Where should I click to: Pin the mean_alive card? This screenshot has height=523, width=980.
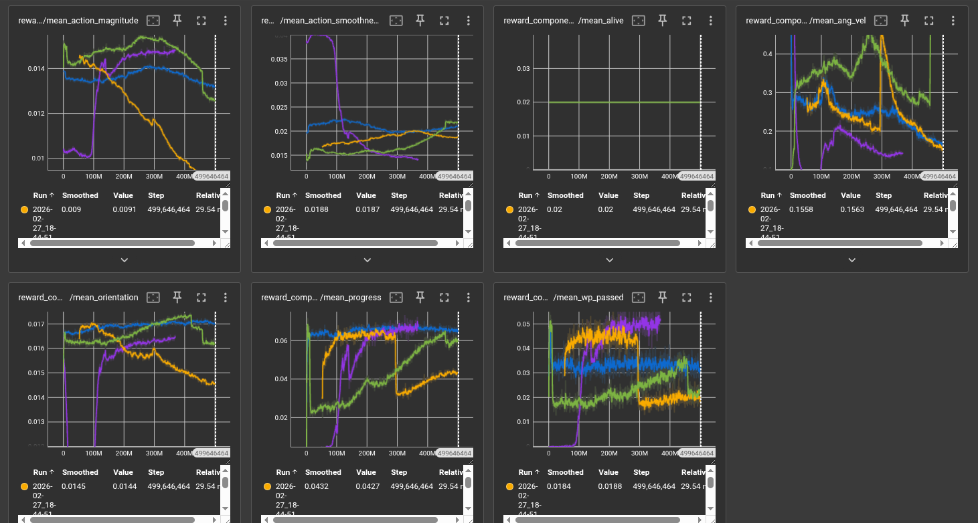tap(663, 21)
